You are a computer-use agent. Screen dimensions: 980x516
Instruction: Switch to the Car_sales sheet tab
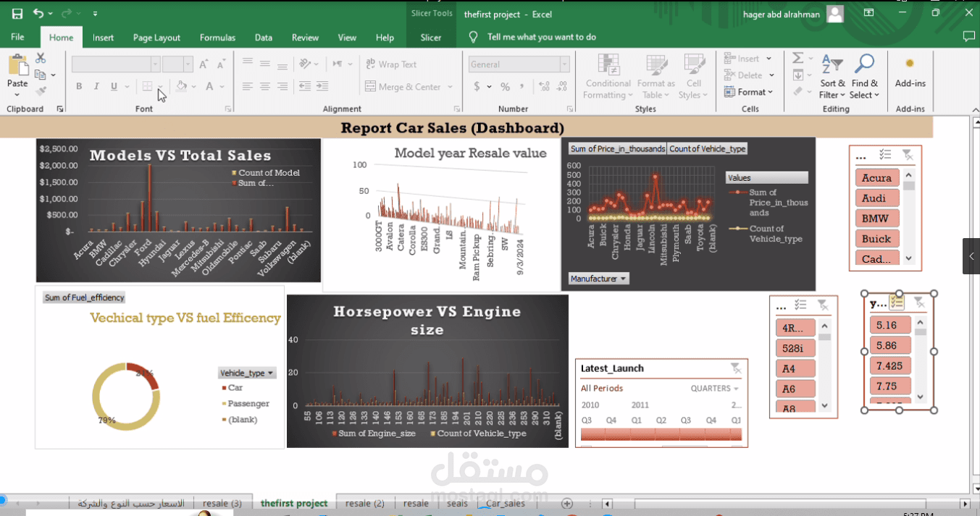click(506, 504)
